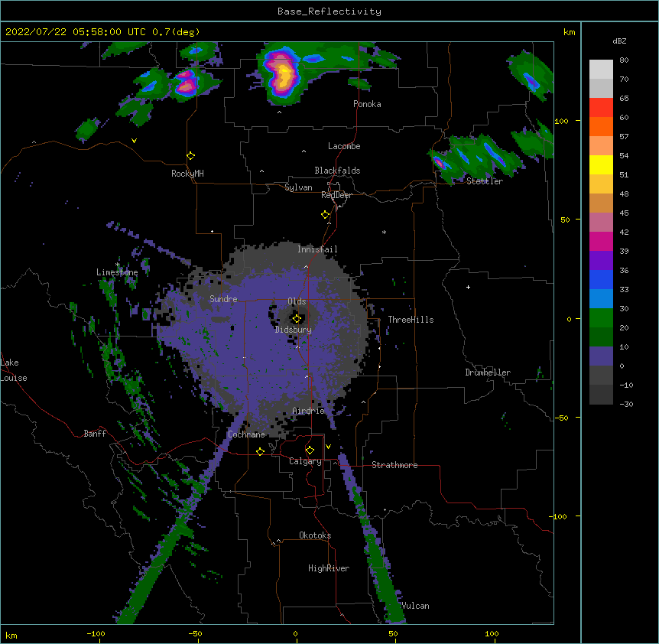This screenshot has height=644, width=659.
Task: Click the Lacombe city label
Action: (344, 146)
